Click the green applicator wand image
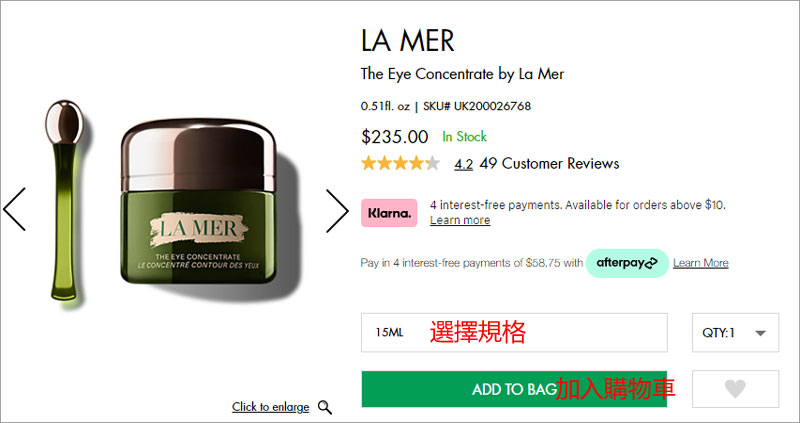This screenshot has width=800, height=423. coord(64,201)
